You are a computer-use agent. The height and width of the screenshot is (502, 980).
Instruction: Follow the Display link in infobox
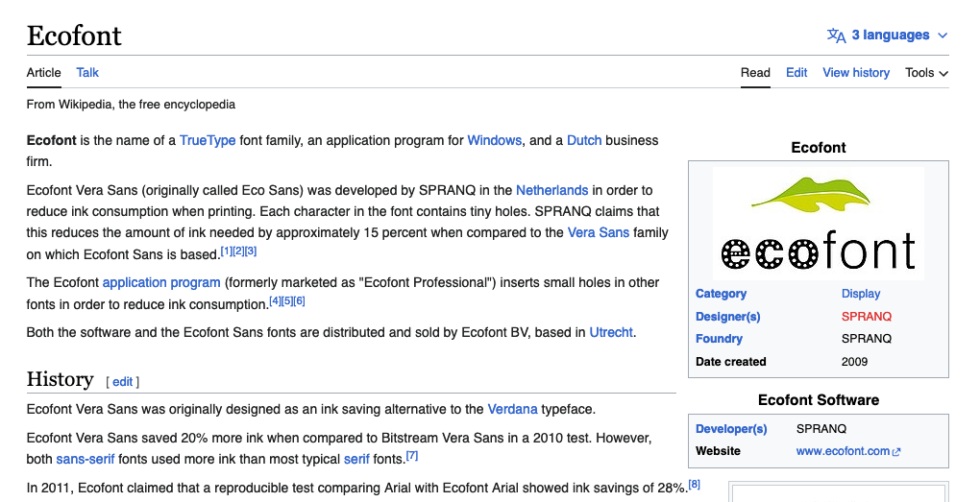coord(861,294)
